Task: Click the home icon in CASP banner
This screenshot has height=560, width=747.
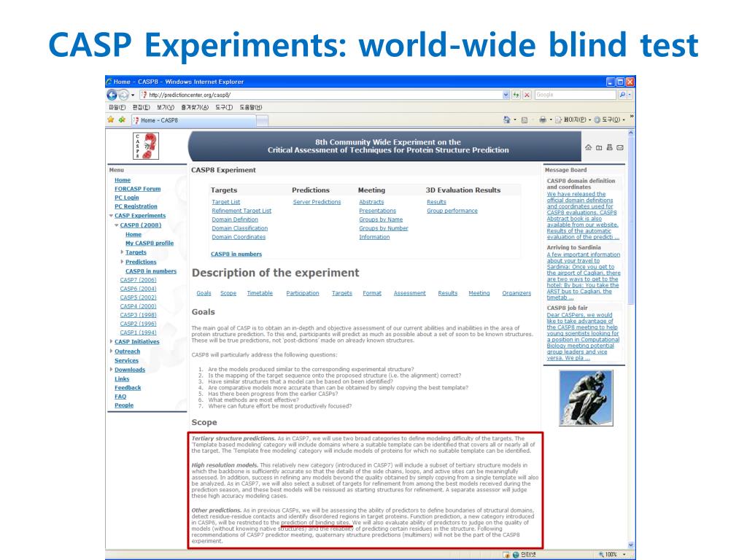Action: point(589,147)
